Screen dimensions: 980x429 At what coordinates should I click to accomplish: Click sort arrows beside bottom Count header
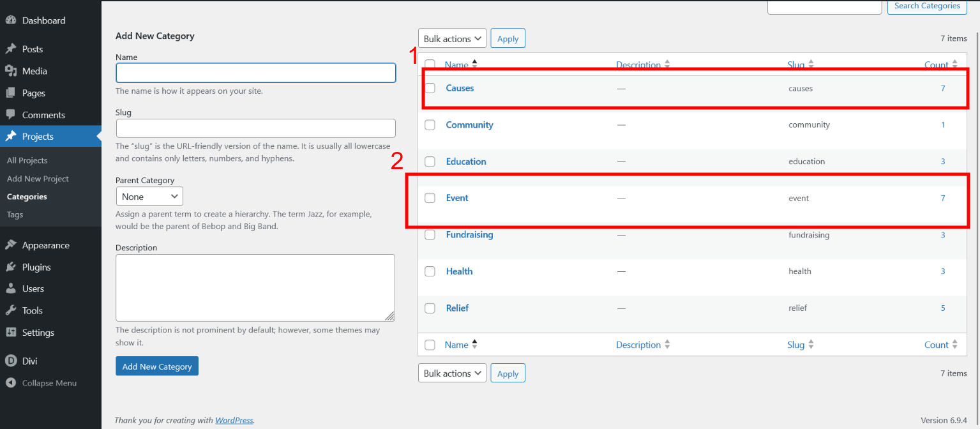click(x=954, y=345)
